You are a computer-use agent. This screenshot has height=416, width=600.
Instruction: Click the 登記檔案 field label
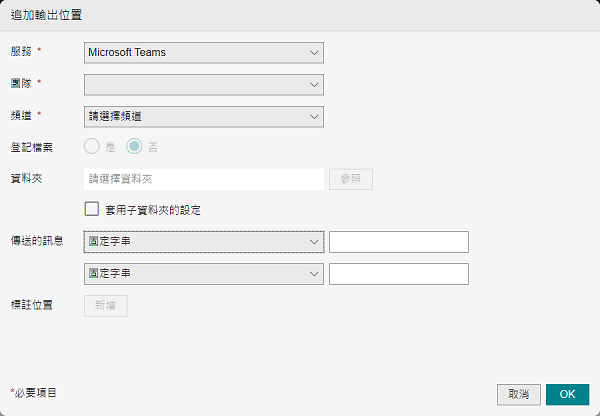[32, 147]
